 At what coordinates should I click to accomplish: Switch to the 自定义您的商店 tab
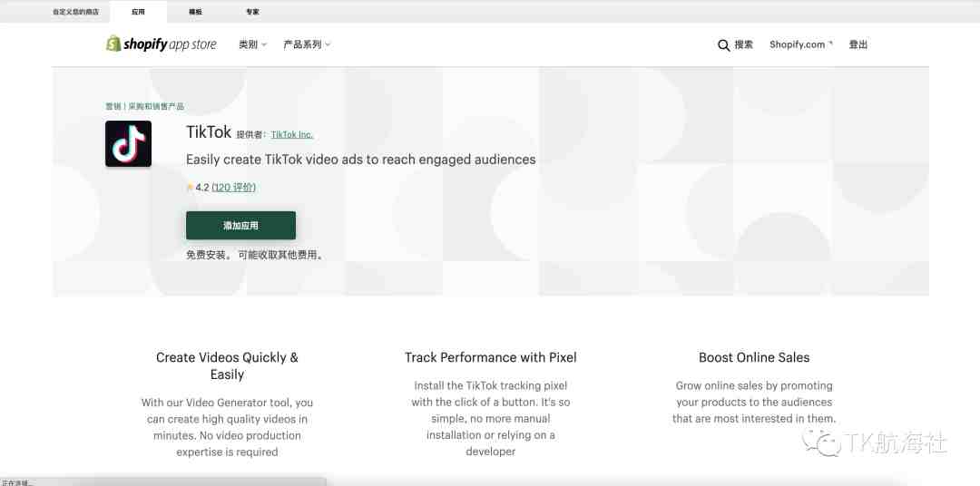point(77,12)
